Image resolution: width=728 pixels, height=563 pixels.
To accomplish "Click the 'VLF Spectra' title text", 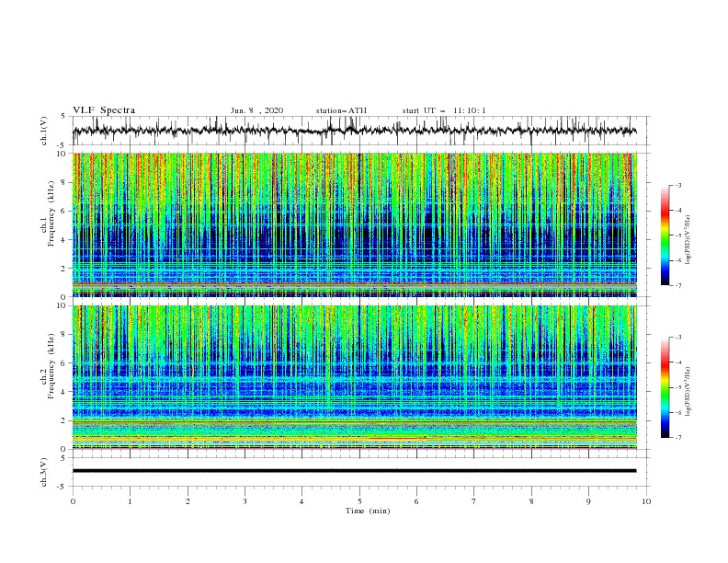I will coord(104,110).
